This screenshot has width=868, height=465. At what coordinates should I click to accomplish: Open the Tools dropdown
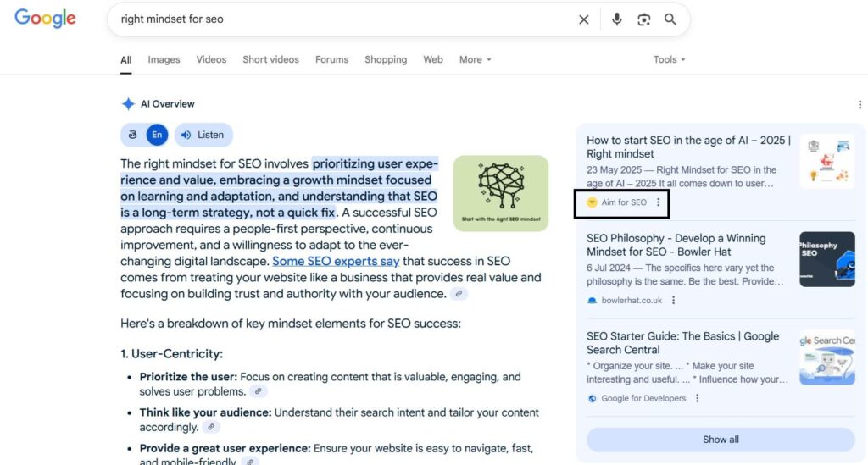point(669,59)
